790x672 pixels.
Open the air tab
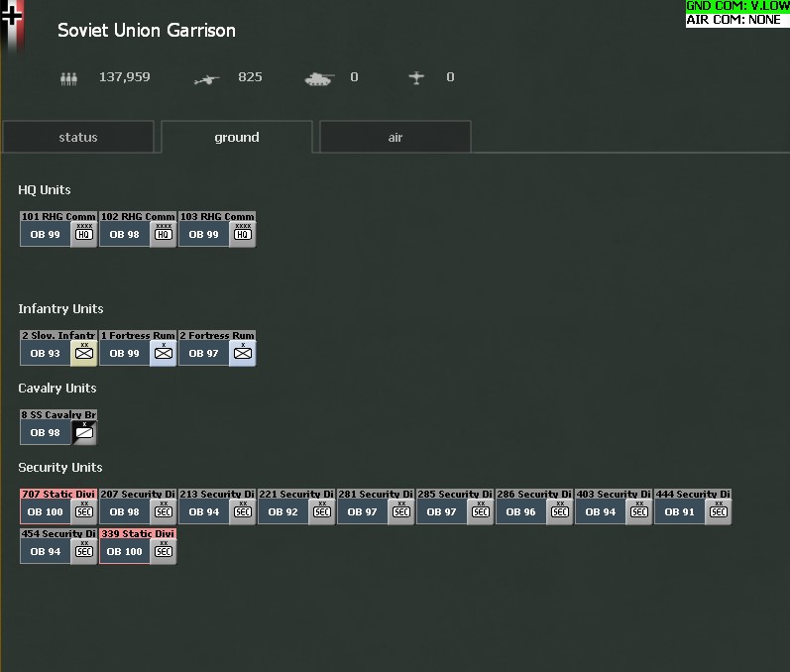click(x=395, y=137)
